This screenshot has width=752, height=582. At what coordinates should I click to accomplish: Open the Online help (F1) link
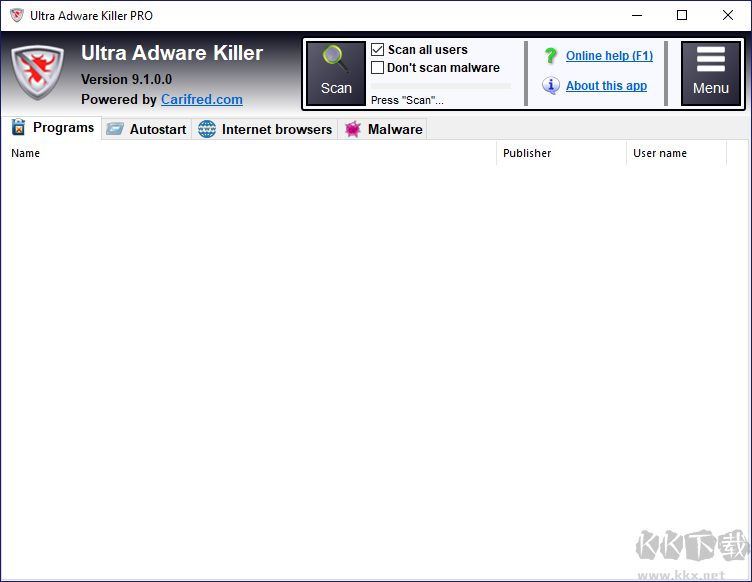609,56
